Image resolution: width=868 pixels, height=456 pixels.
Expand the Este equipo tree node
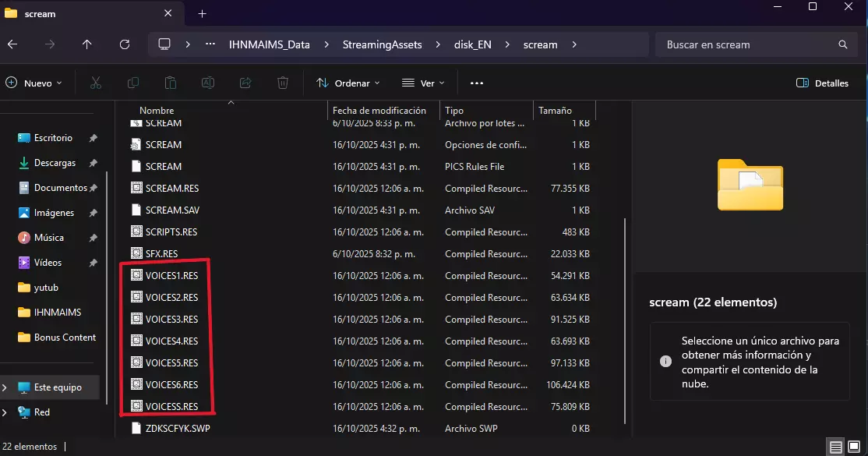pos(5,387)
